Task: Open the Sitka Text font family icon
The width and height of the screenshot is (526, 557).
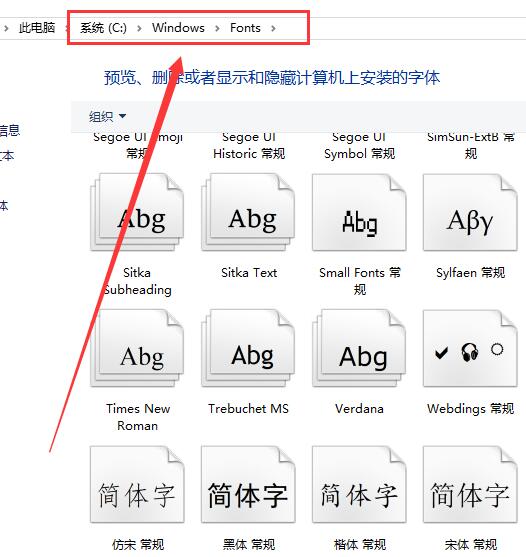Action: pos(248,212)
